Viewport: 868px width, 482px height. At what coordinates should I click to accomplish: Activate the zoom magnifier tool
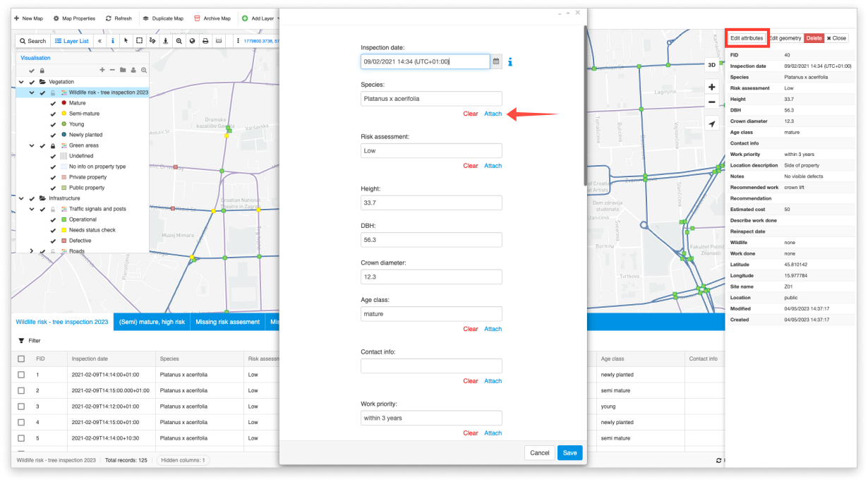tap(177, 41)
